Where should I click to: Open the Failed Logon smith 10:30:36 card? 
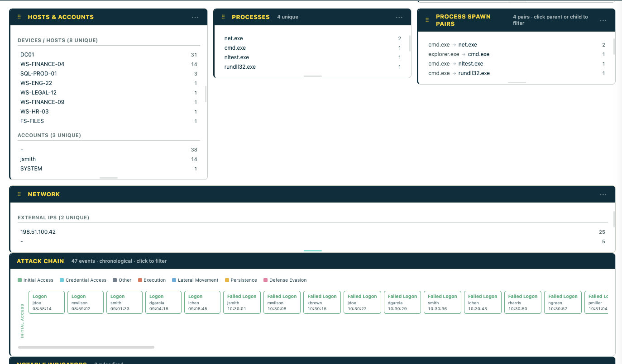point(442,302)
